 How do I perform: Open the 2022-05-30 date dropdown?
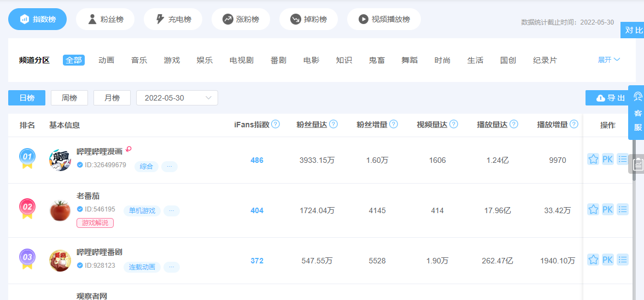click(x=177, y=98)
